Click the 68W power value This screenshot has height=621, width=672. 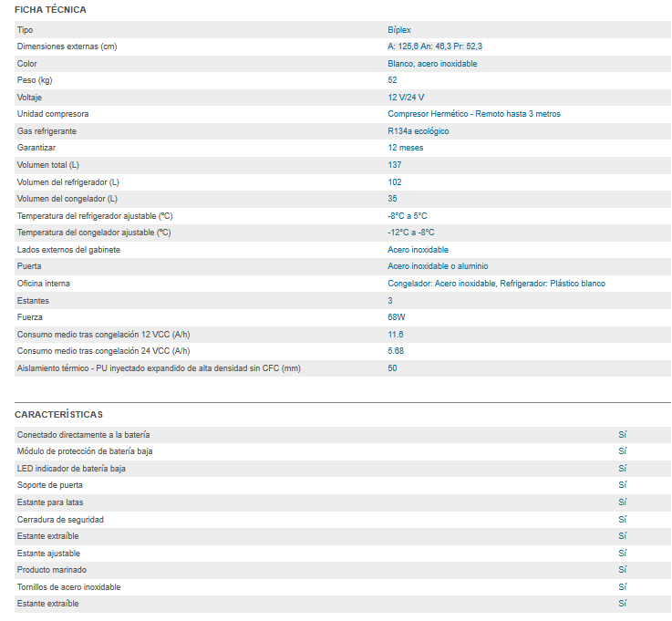tap(397, 317)
